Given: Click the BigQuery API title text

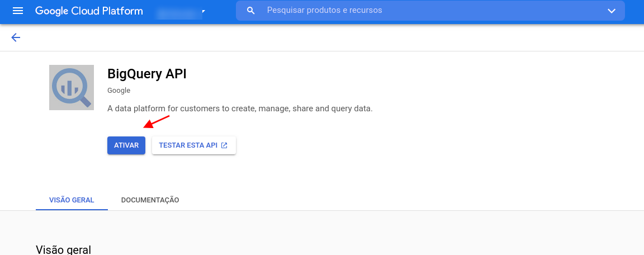Looking at the screenshot, I should 146,74.
